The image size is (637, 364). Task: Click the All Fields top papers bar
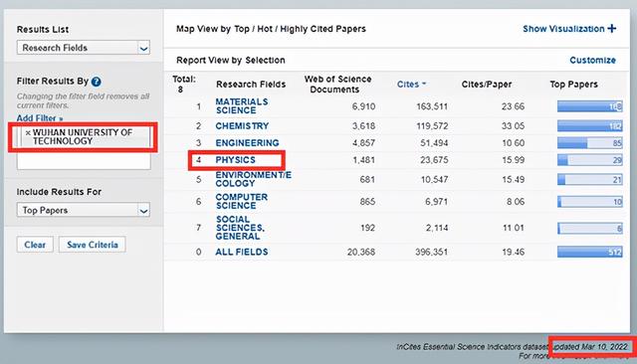coord(589,252)
